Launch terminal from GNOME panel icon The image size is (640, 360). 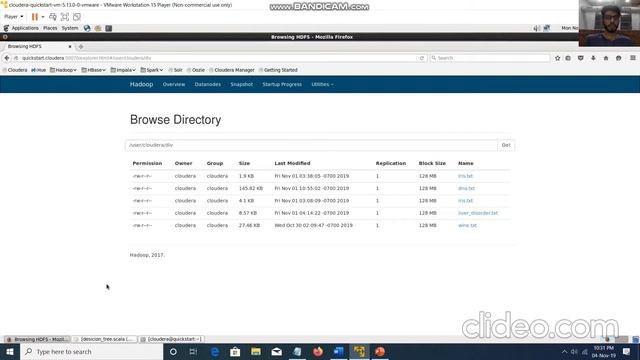[109, 28]
